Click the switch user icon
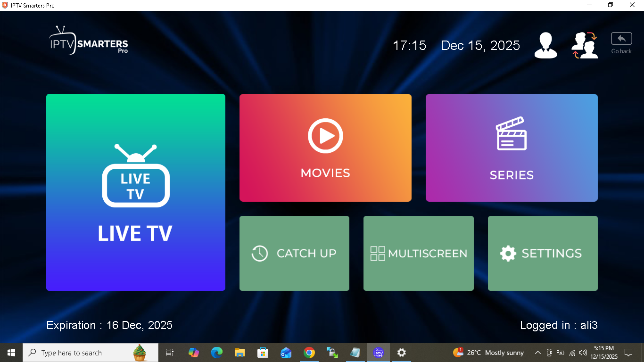644x362 pixels. click(585, 45)
